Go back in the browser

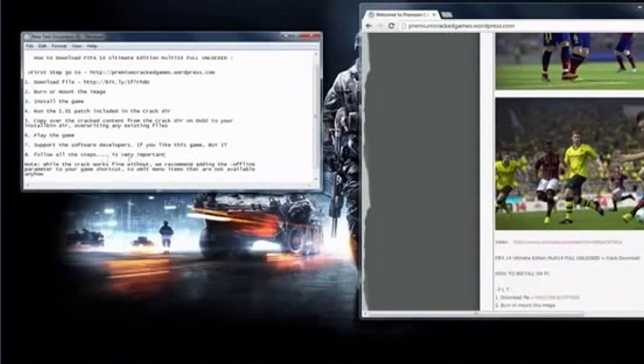point(370,26)
